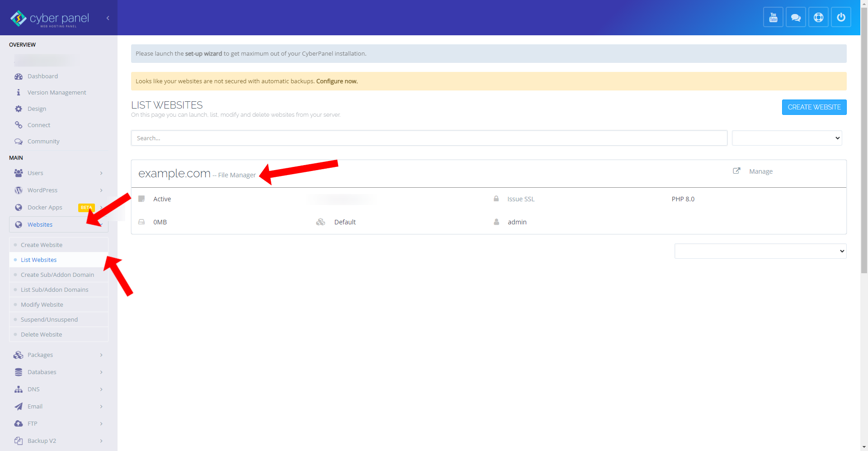Viewport: 868px width, 451px height.
Task: Select List Websites in sidebar submenu
Action: tap(39, 260)
